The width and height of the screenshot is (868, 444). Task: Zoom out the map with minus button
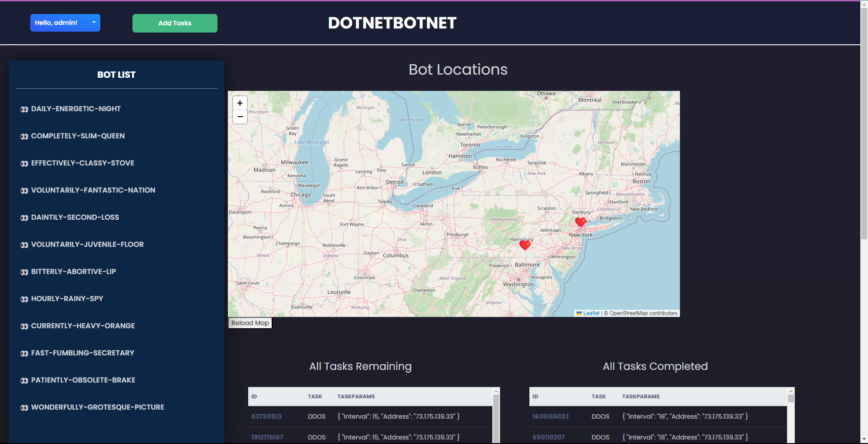(240, 117)
